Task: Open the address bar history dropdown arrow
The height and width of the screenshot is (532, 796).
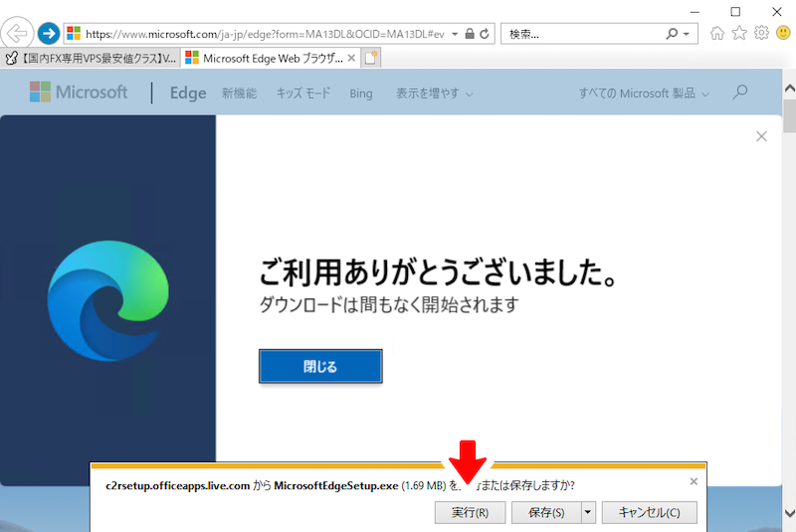Action: (x=456, y=34)
